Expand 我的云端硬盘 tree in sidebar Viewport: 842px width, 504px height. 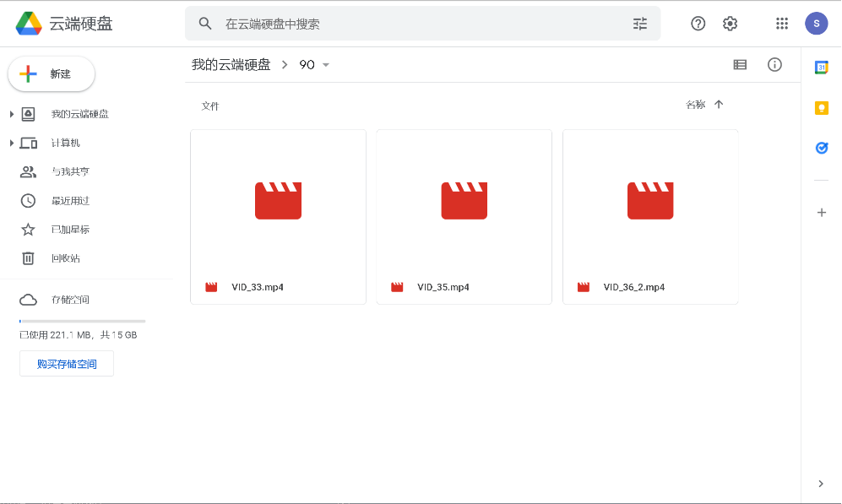(12, 114)
